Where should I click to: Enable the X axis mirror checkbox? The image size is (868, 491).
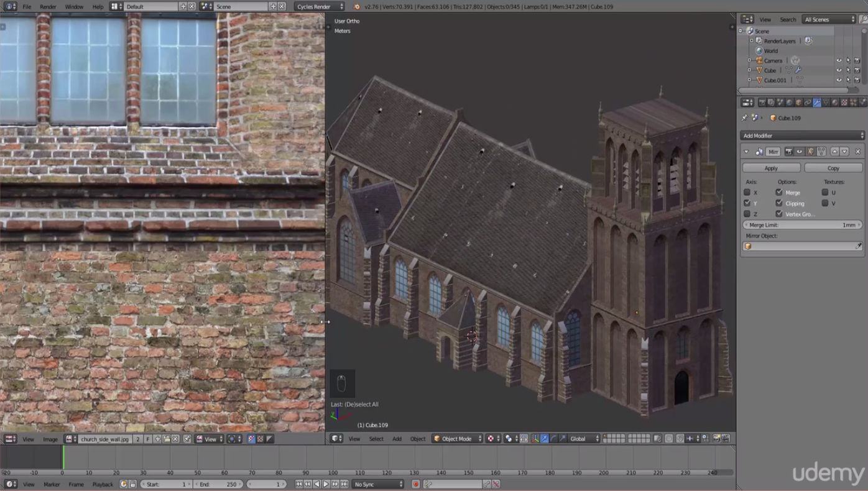[747, 193]
